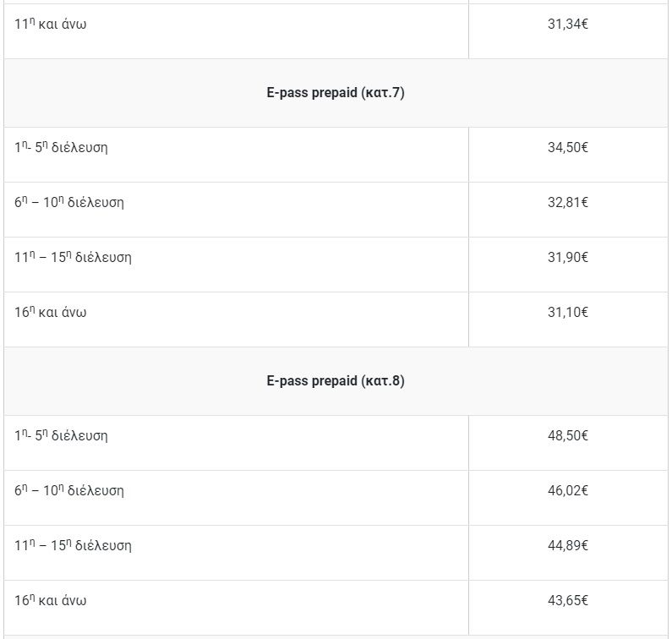Click the 11η και άνω row label
Viewport: 672px width, 639px height.
click(x=50, y=24)
